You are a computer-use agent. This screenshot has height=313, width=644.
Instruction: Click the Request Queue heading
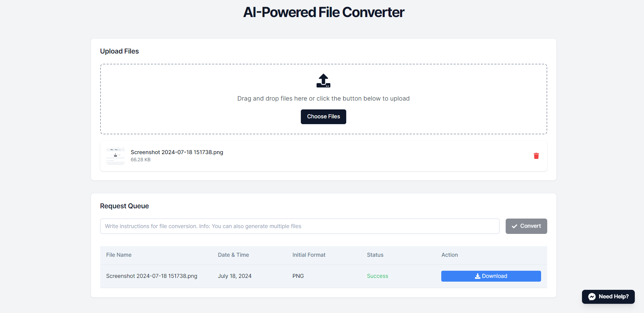(124, 206)
